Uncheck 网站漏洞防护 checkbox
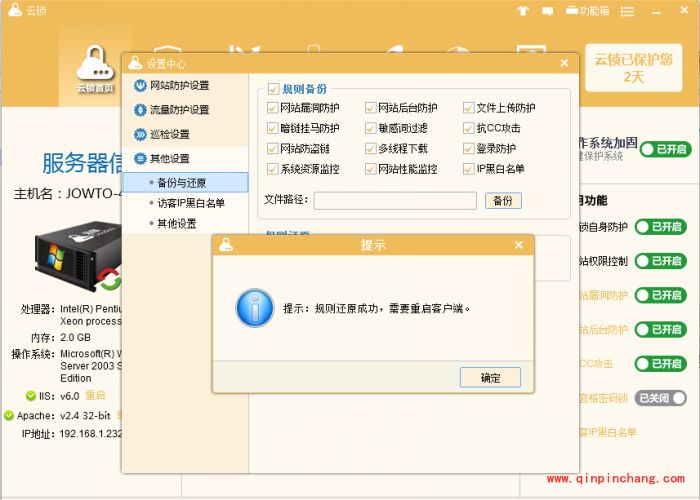Screen dimensions: 700x500 [x=272, y=108]
